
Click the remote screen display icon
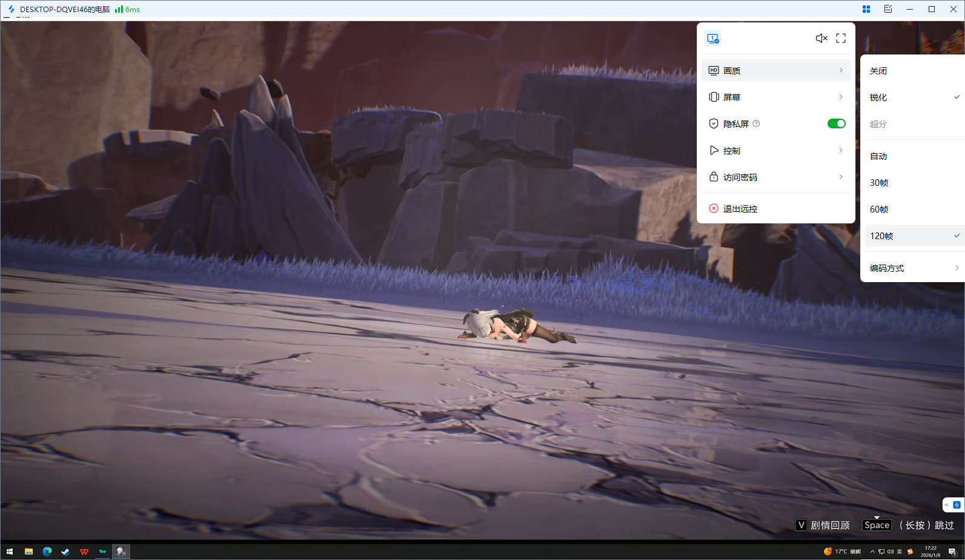pyautogui.click(x=713, y=38)
